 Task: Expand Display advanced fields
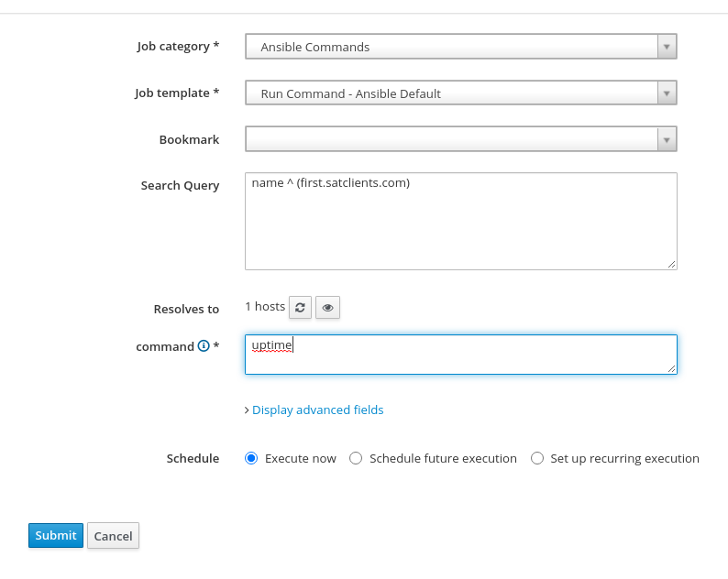click(317, 410)
